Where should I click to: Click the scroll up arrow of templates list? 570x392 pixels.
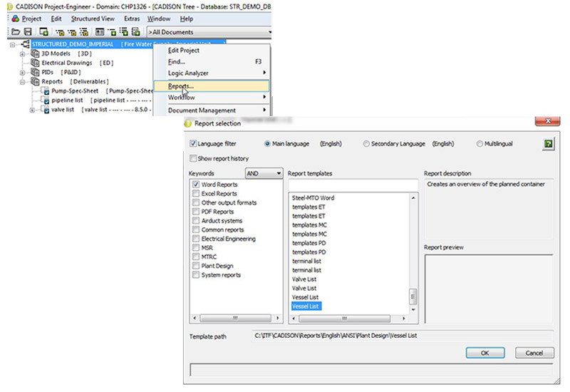[x=413, y=198]
